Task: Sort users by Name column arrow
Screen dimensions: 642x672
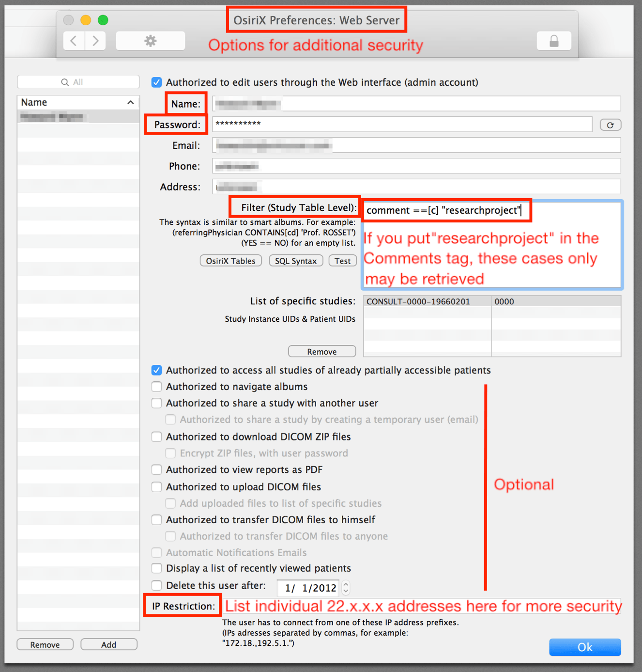Action: (x=131, y=102)
